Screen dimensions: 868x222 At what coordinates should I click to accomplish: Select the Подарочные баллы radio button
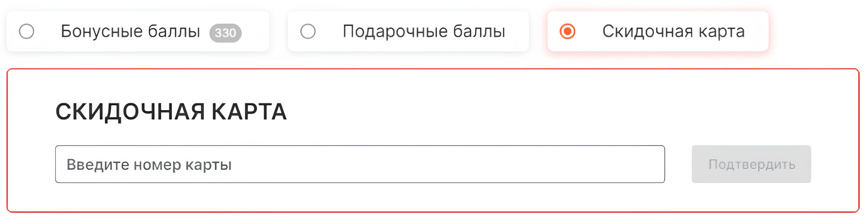[308, 31]
